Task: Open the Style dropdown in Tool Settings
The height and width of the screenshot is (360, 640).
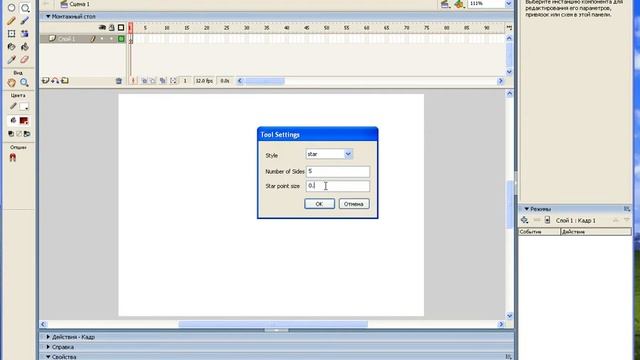Action: tap(348, 154)
